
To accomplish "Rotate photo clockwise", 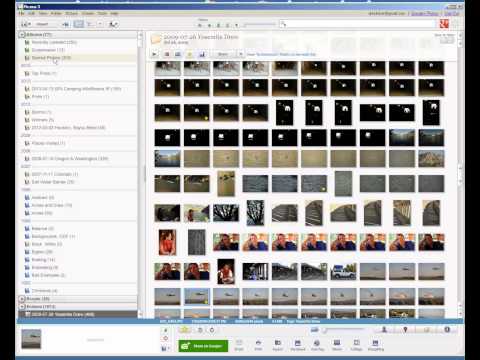I will click(x=212, y=330).
